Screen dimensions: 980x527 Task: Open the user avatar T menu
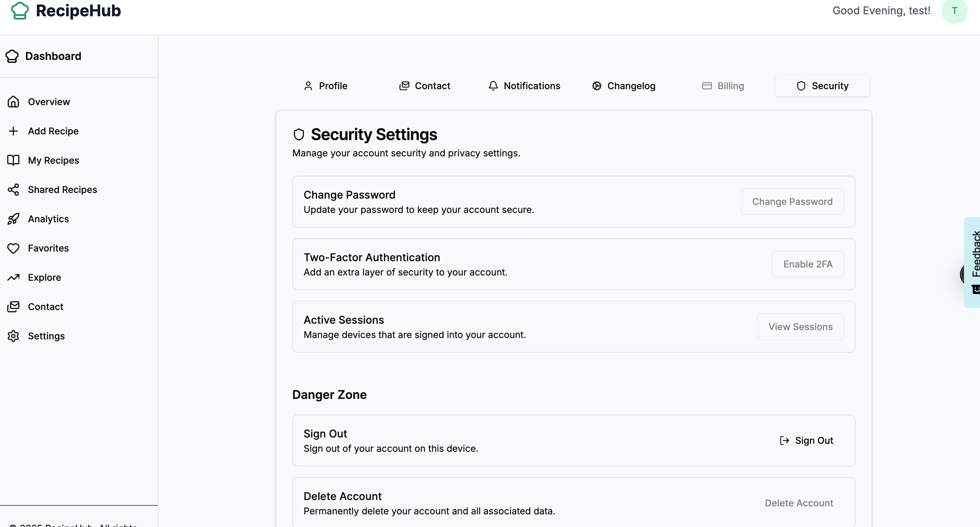pos(954,11)
